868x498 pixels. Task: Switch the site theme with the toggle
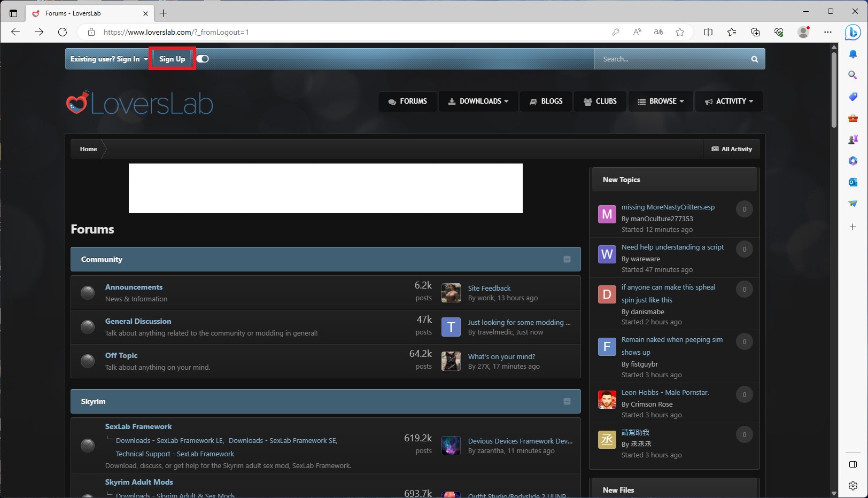203,59
